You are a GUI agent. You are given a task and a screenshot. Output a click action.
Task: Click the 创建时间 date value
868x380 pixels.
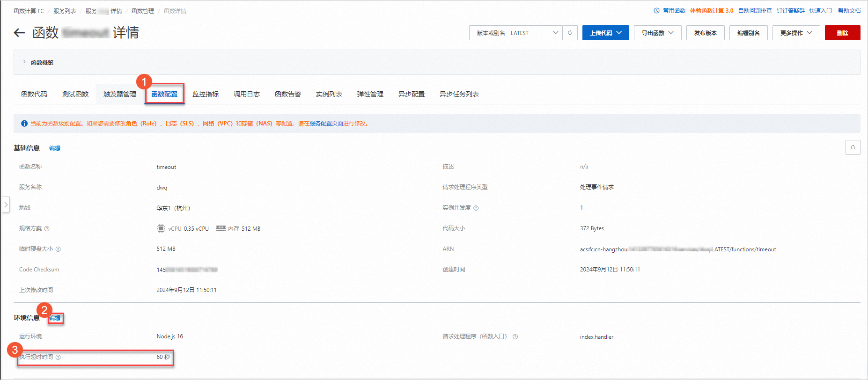point(610,270)
